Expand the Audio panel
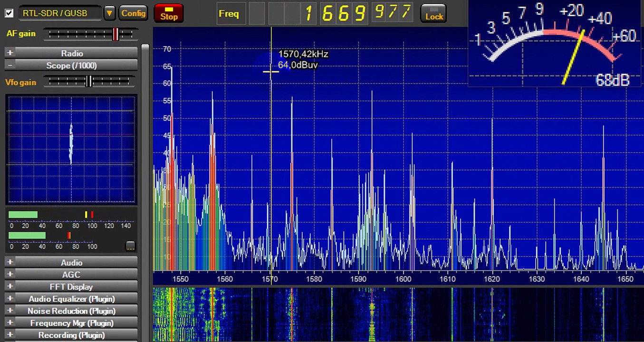 coord(71,263)
